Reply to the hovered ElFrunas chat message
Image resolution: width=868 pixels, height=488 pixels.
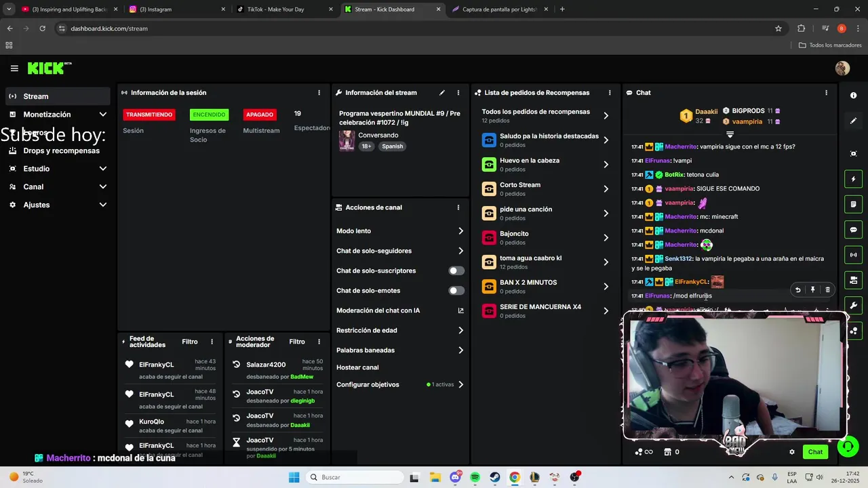tap(797, 289)
